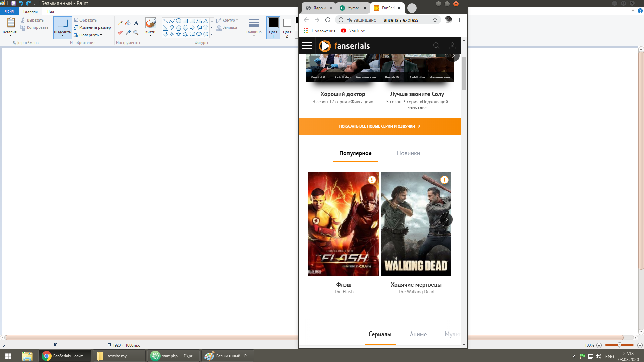Choose the Eraser tool
Image resolution: width=644 pixels, height=362 pixels.
(x=120, y=33)
